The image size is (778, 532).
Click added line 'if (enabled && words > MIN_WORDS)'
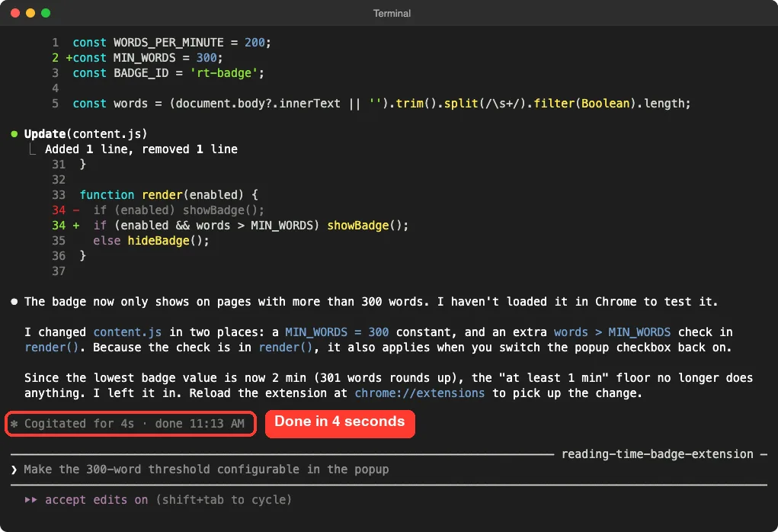(x=251, y=226)
